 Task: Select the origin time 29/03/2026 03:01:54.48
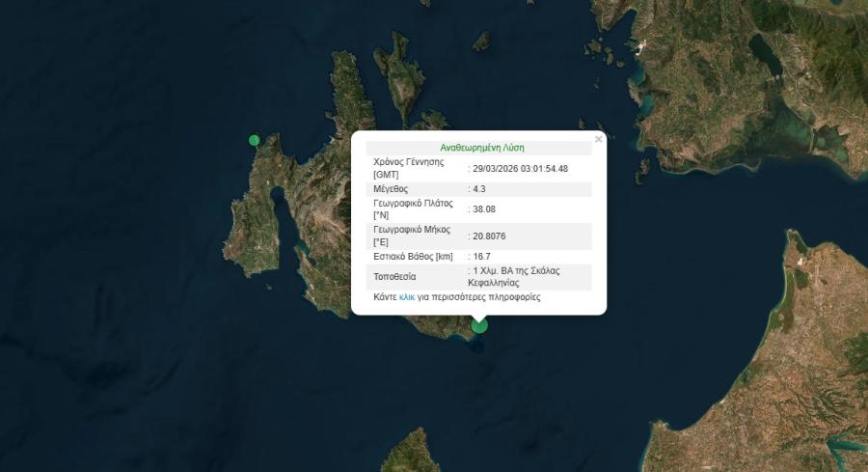(x=521, y=168)
